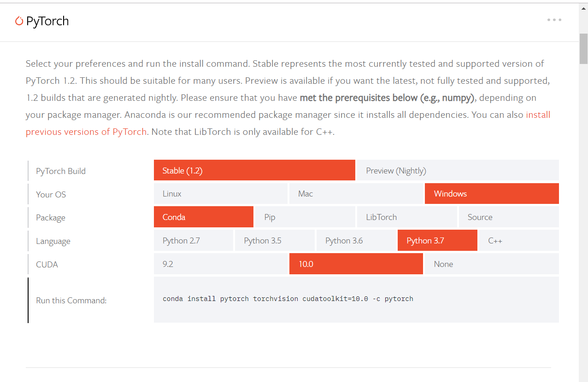
Task: Pick Python 2.7 as language
Action: click(x=194, y=241)
